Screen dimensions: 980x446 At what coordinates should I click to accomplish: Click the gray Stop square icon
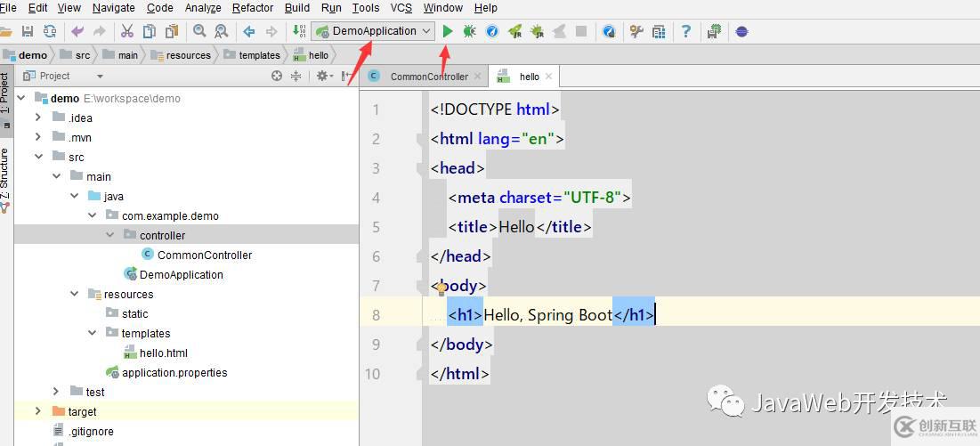click(581, 31)
